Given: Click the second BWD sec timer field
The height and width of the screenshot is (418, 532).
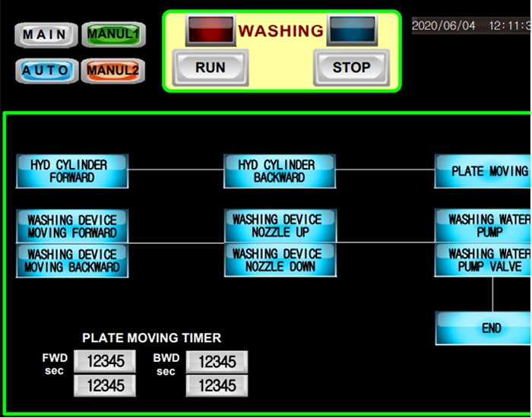Looking at the screenshot, I should 217,386.
